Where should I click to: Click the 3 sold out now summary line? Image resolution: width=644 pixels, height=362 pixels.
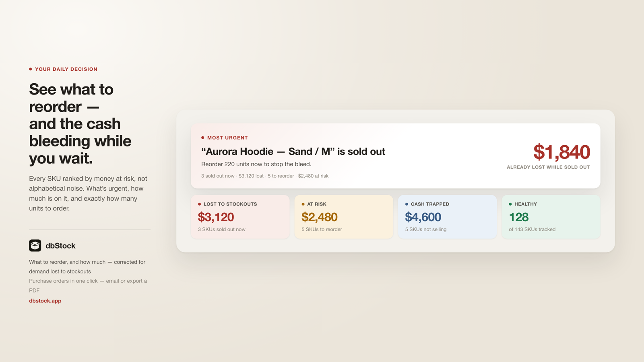click(265, 176)
